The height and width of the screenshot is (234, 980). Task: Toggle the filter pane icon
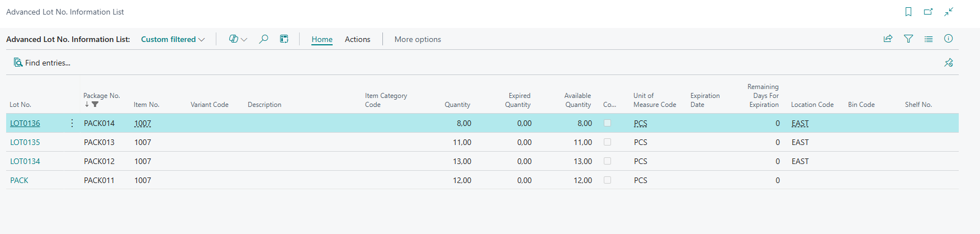tap(908, 39)
